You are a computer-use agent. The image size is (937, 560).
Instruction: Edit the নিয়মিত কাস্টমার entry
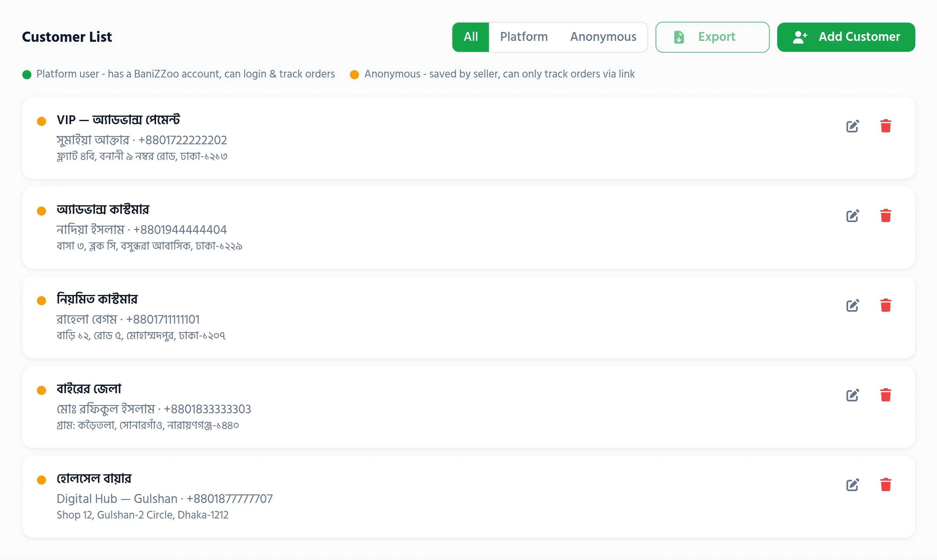point(853,305)
